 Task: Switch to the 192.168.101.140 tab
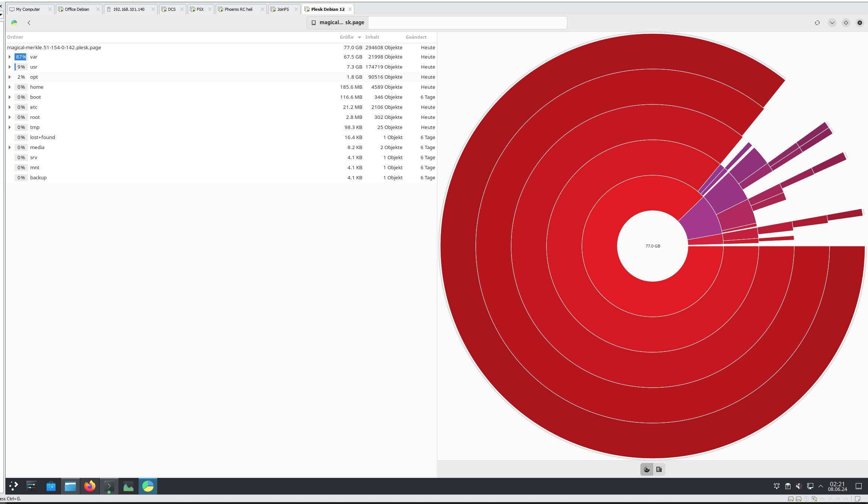[x=130, y=9]
